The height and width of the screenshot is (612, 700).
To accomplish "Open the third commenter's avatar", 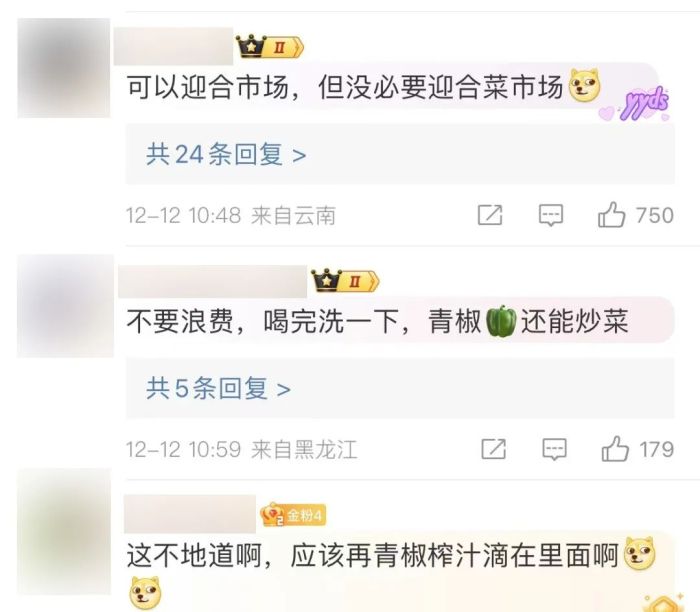I will tap(64, 532).
